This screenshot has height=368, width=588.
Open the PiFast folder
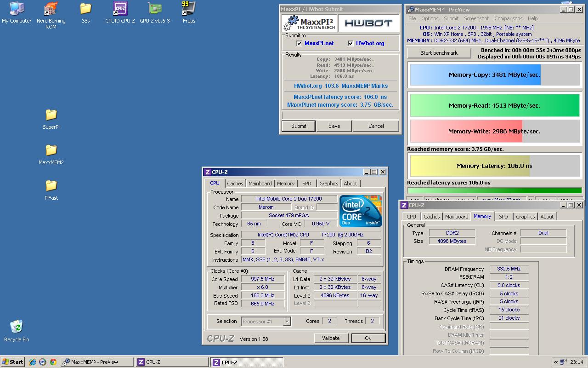pos(51,190)
